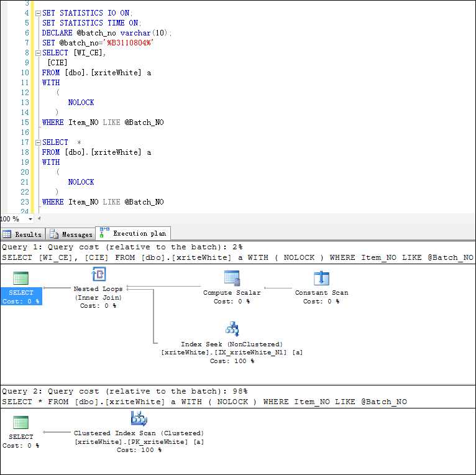Screen dimensions: 476x475
Task: Click the Clustered Index Scan (Clustered) label
Action: [x=139, y=433]
